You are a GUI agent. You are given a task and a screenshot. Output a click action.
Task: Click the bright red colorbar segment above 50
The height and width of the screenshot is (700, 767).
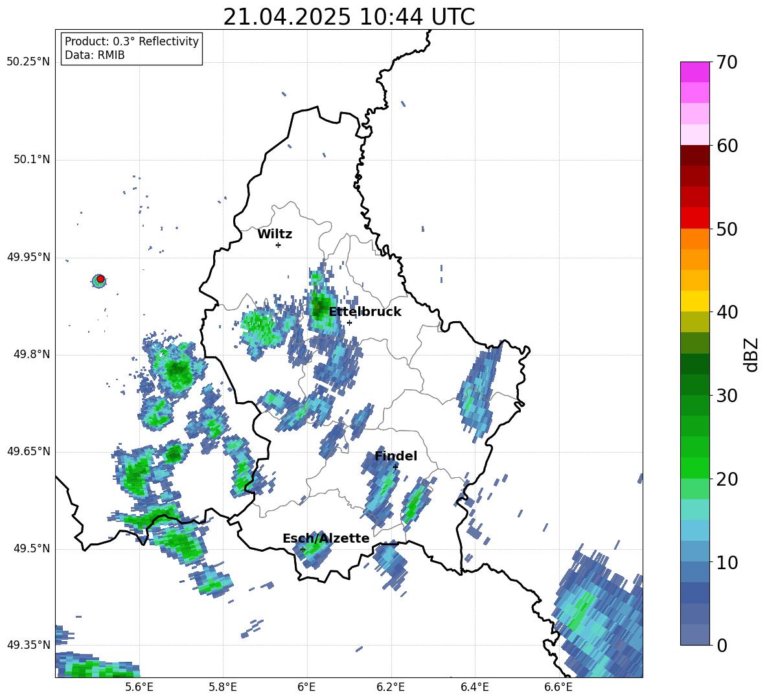click(694, 218)
